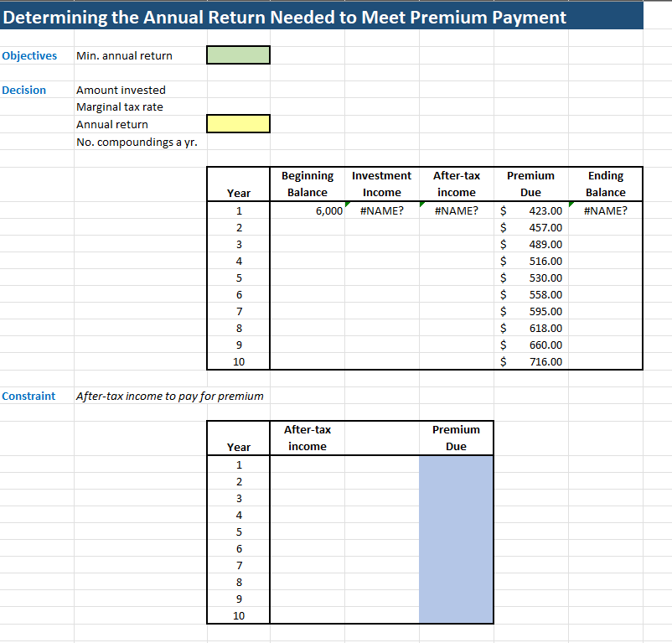This screenshot has width=672, height=643.
Task: Select the #NAME? error under After-tax income
Action: tap(455, 210)
